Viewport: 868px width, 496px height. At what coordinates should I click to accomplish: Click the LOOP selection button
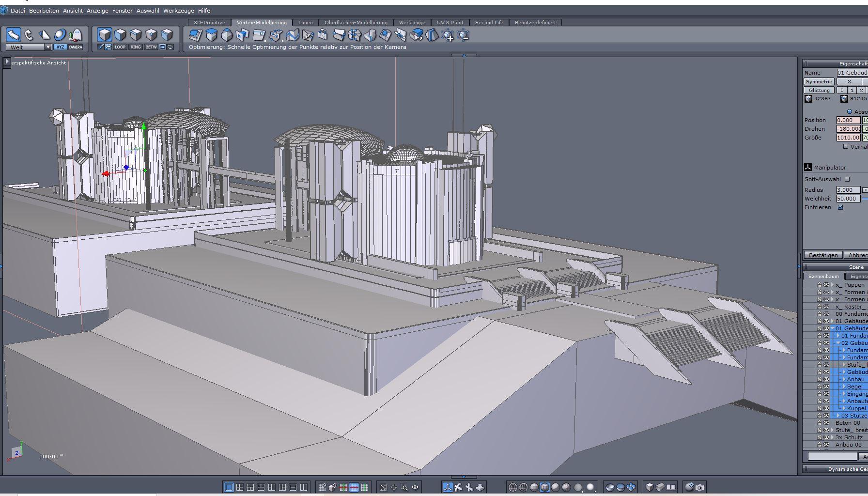pyautogui.click(x=120, y=47)
